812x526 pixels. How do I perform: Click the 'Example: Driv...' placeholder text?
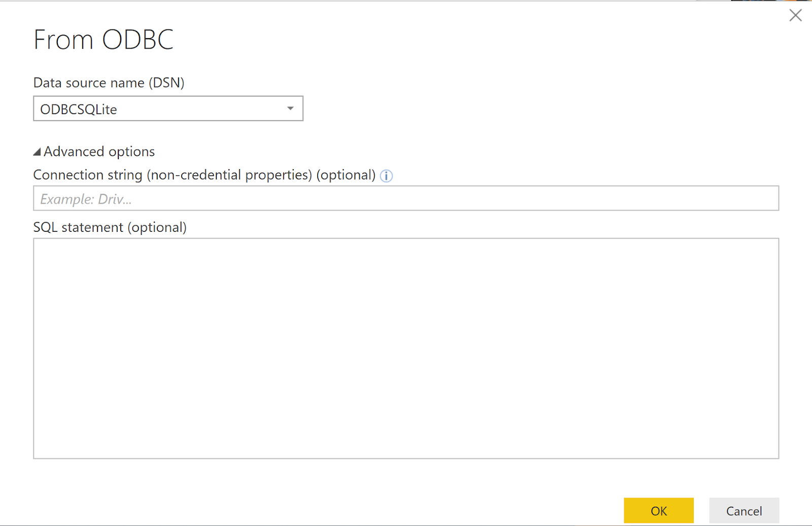86,199
